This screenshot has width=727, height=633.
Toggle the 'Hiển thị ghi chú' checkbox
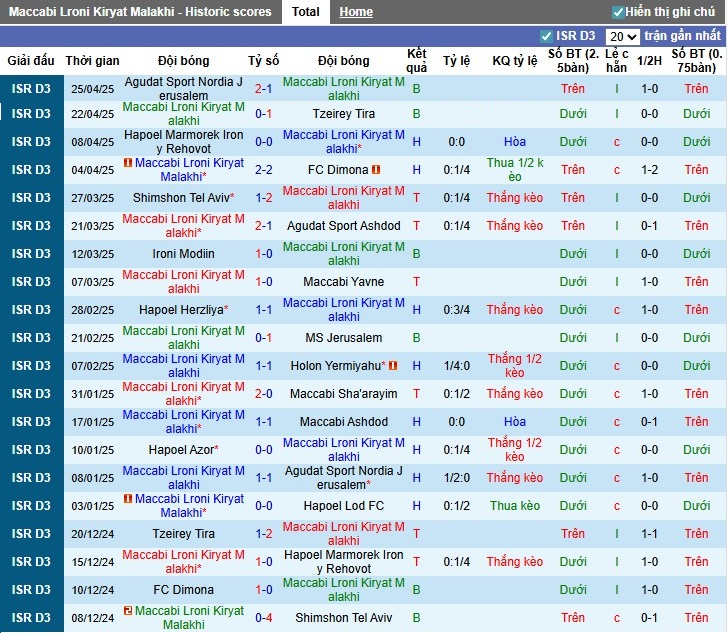[617, 12]
